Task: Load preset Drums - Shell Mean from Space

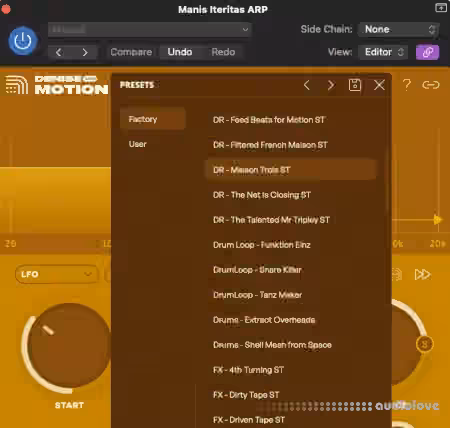Action: coord(291,345)
